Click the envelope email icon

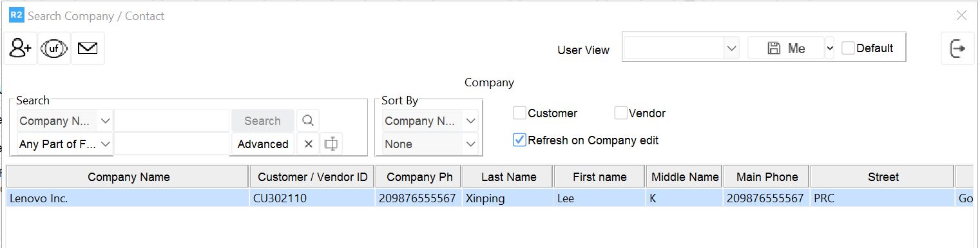(88, 48)
